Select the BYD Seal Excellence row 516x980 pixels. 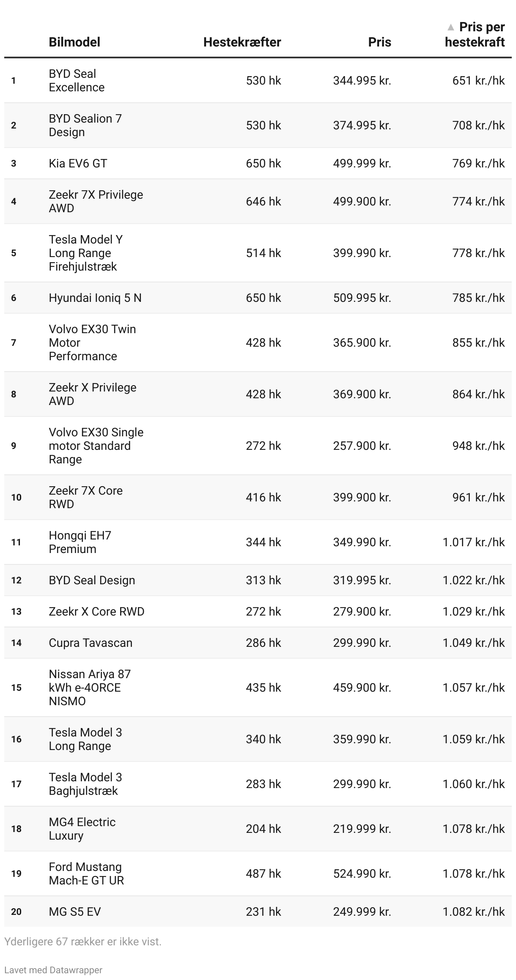tap(77, 80)
